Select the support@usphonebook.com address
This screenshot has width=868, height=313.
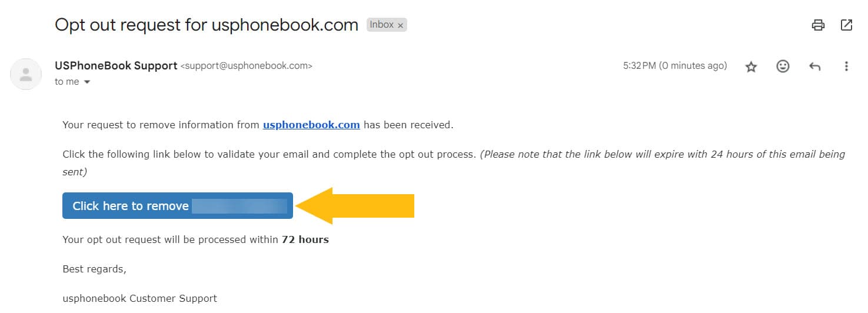[246, 66]
